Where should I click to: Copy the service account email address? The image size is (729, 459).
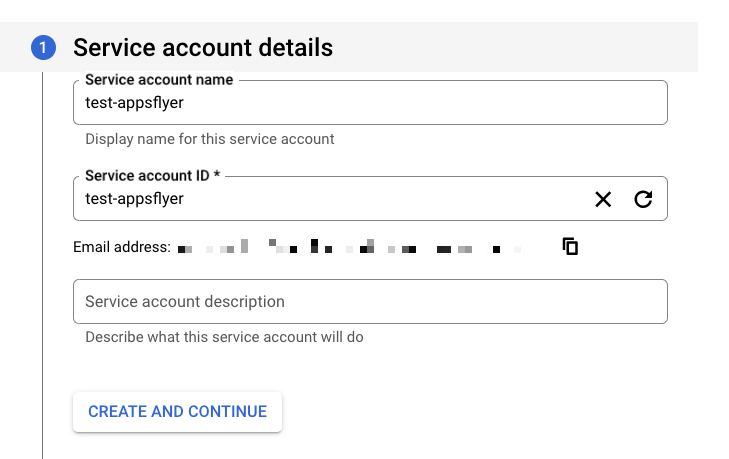[570, 246]
